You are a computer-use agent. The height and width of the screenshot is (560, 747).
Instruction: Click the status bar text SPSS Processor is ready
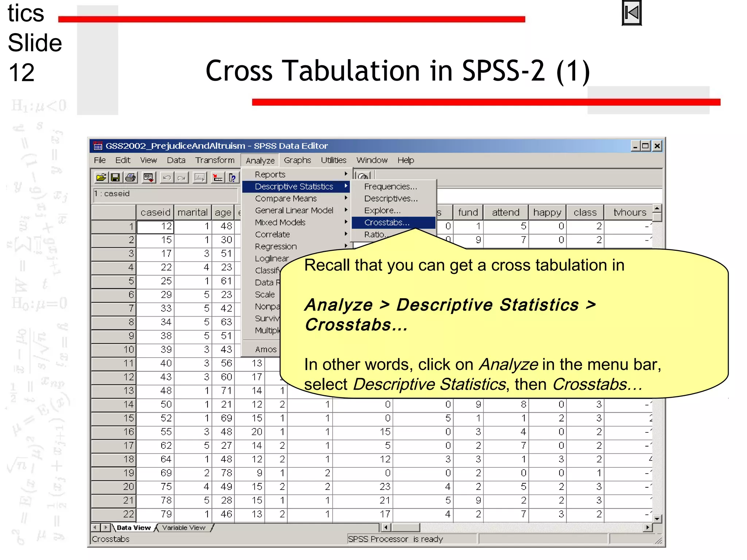(395, 539)
